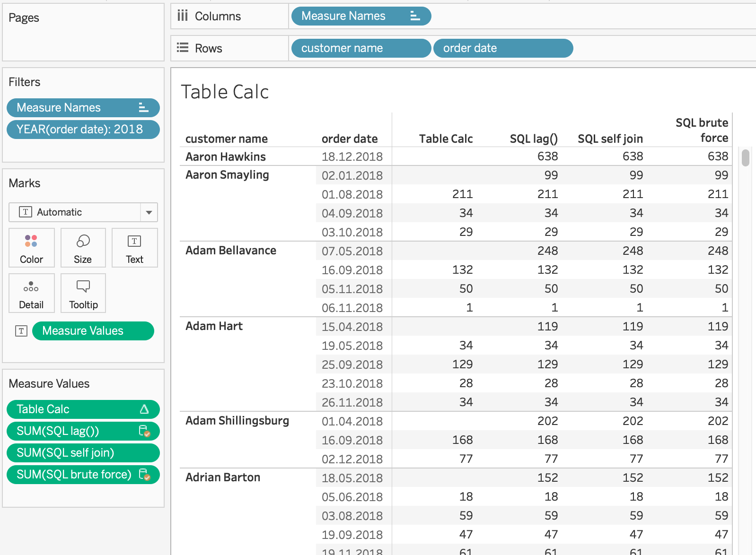This screenshot has width=756, height=555.
Task: Click the date 18.12.2018
Action: 352,156
